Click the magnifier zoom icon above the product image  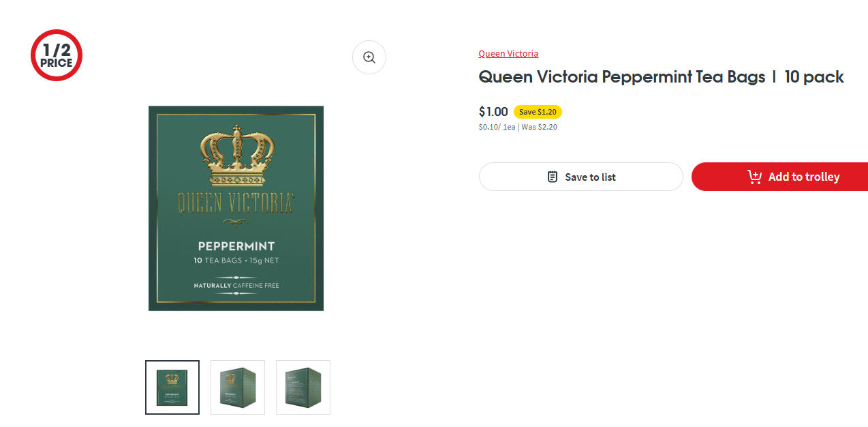pyautogui.click(x=369, y=57)
